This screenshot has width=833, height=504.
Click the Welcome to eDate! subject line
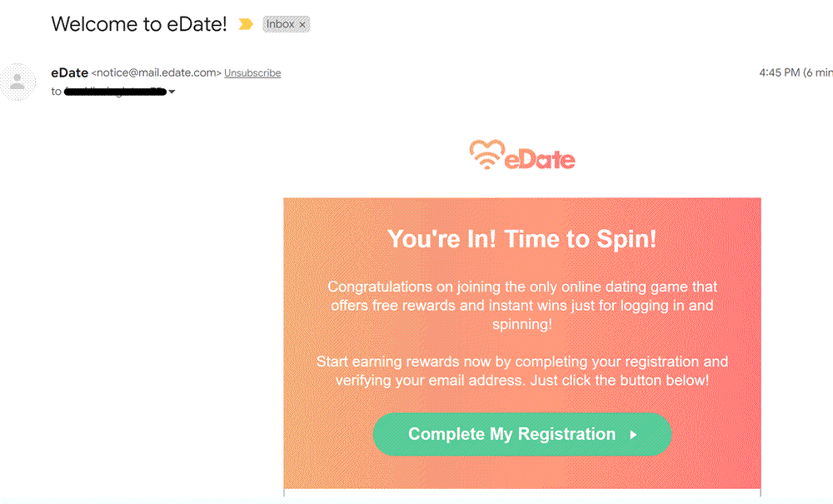139,24
